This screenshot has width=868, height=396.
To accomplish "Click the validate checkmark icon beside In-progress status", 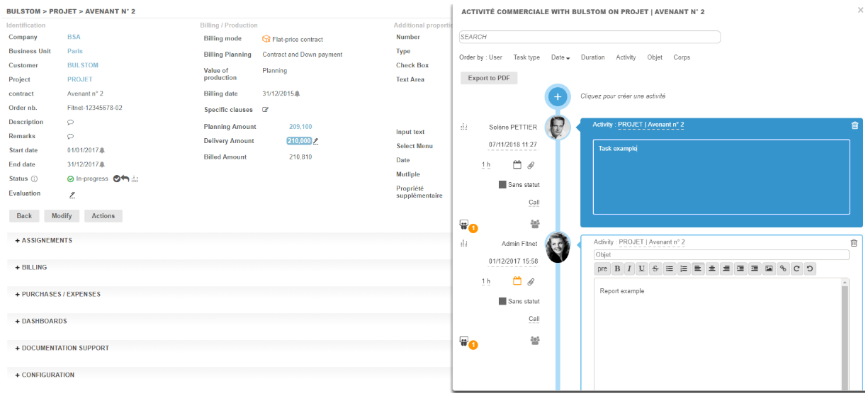I will click(x=116, y=179).
